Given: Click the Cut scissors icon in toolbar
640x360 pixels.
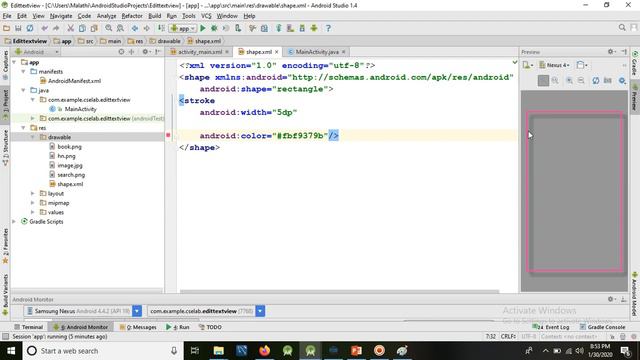Looking at the screenshot, I should coord(71,28).
